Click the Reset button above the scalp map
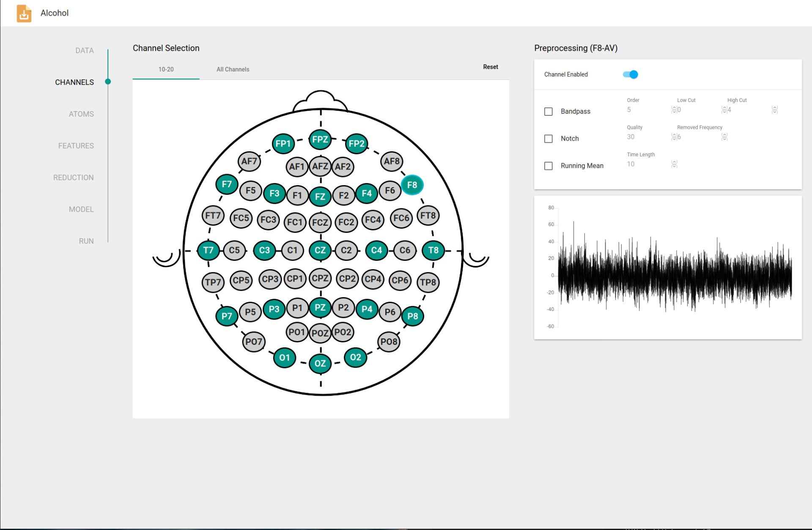Image resolution: width=812 pixels, height=530 pixels. click(491, 67)
